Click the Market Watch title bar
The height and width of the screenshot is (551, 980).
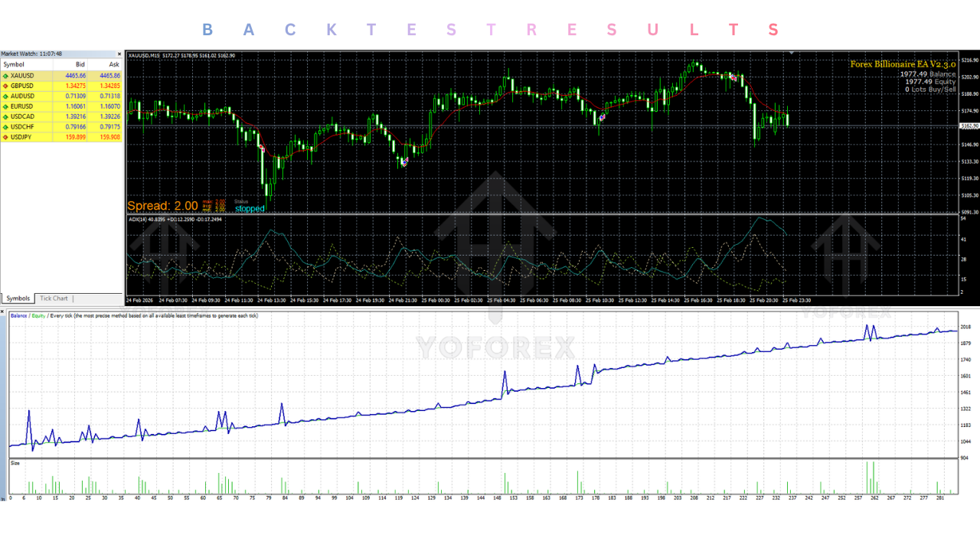coord(61,54)
